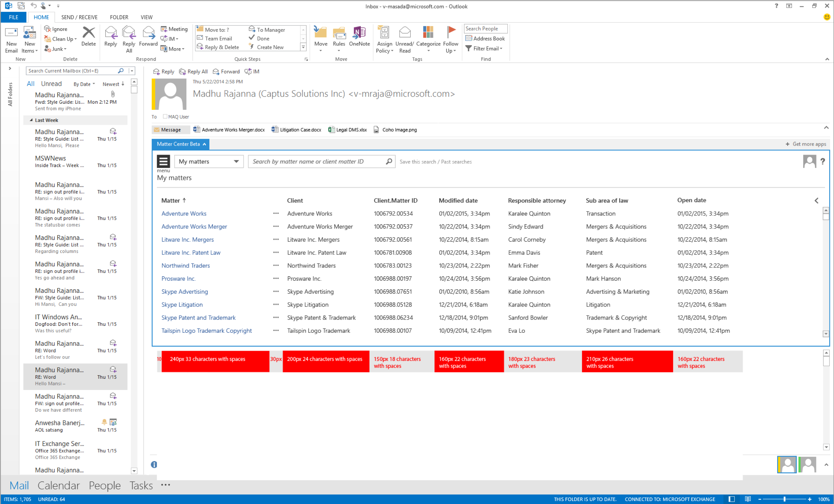Click the zoom out minus button
The image size is (834, 504).
[760, 499]
